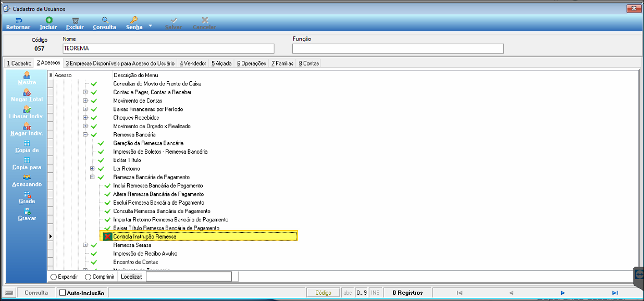Image resolution: width=644 pixels, height=301 pixels.
Task: Click green check of Geração da Remessa Bancária
Action: [101, 143]
